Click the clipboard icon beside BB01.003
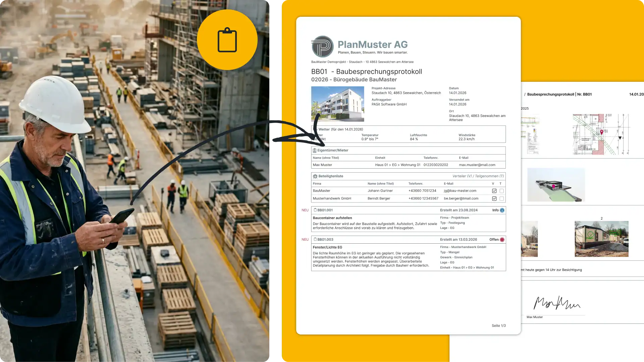644x362 pixels. pos(315,239)
